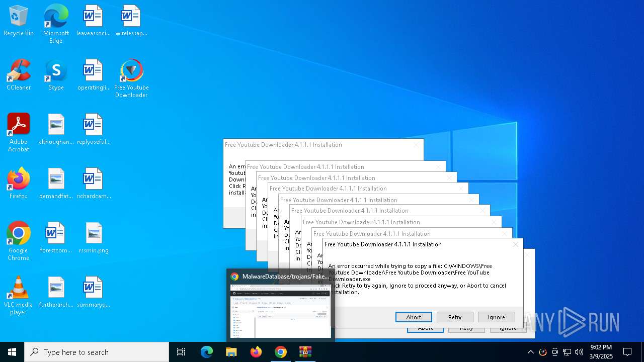Open CCleaner desktop shortcut

click(19, 75)
